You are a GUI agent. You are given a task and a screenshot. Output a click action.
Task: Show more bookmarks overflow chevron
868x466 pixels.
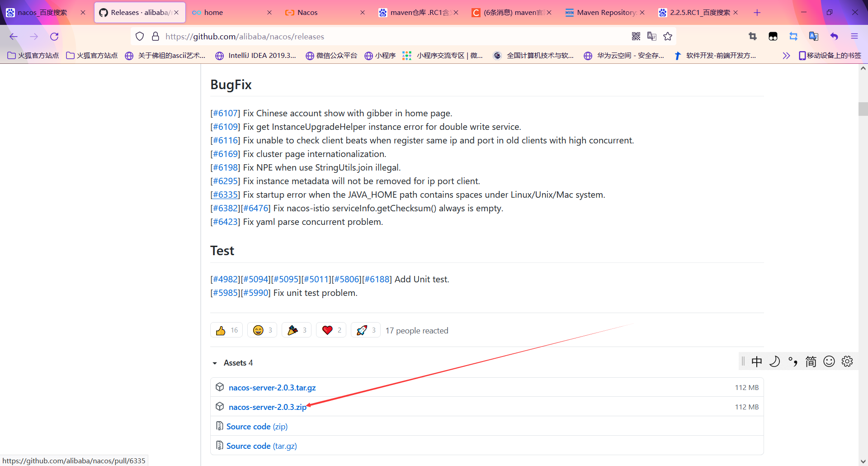[x=786, y=56]
